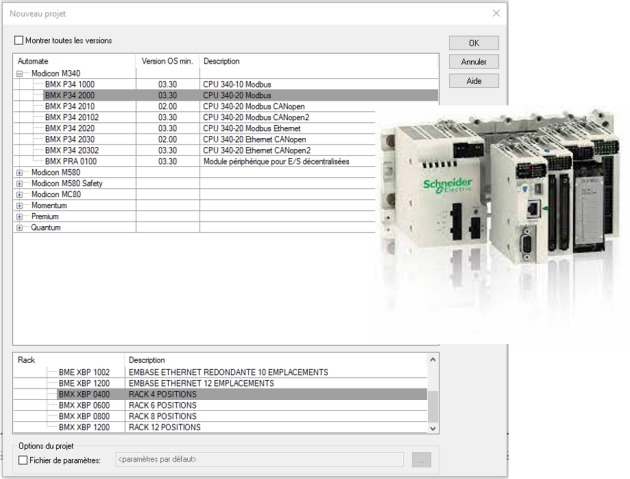The width and height of the screenshot is (630, 479).
Task: Choose rack BMX XBP 0400
Action: click(x=84, y=394)
